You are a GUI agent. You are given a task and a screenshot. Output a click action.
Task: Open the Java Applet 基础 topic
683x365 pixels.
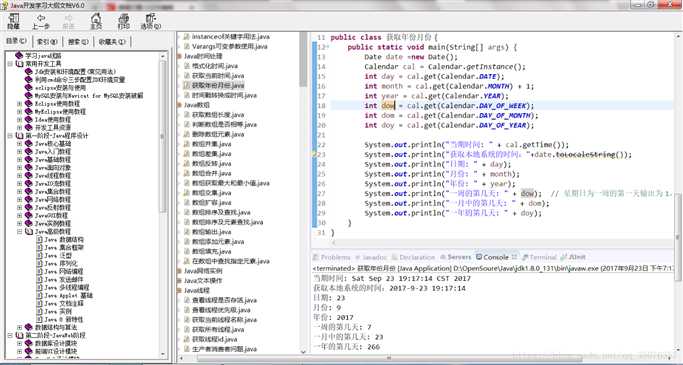click(x=69, y=295)
